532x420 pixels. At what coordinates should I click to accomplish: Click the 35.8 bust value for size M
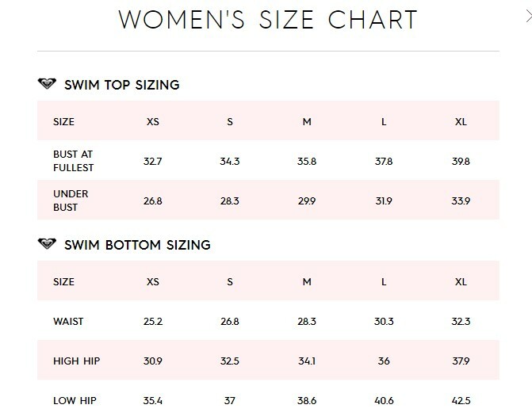[307, 162]
